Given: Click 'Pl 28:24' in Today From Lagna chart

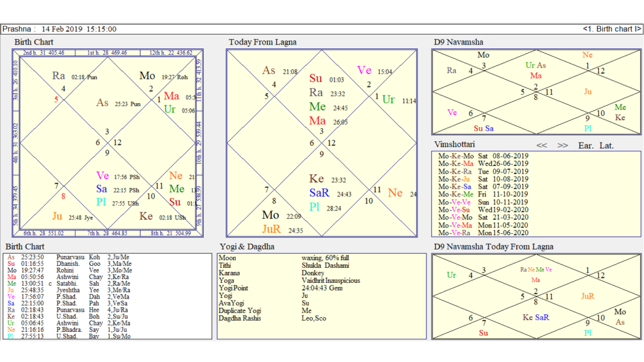Looking at the screenshot, I should coord(325,207).
